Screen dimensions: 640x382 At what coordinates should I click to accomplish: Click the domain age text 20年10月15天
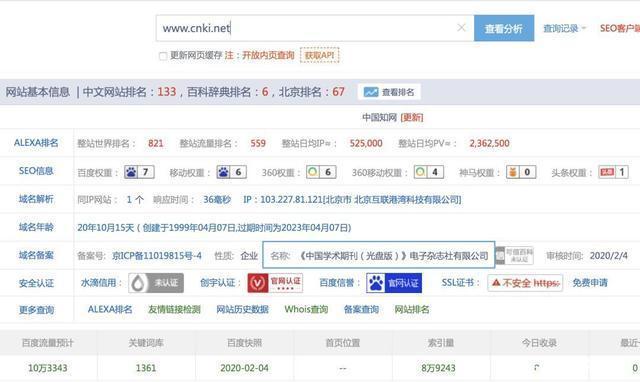106,228
